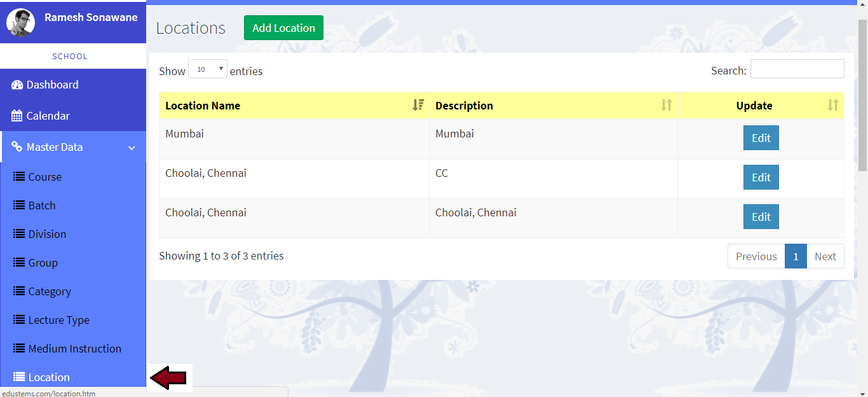Collapse the Master Data menu chevron
Image resolution: width=868 pixels, height=397 pixels.
(x=132, y=148)
